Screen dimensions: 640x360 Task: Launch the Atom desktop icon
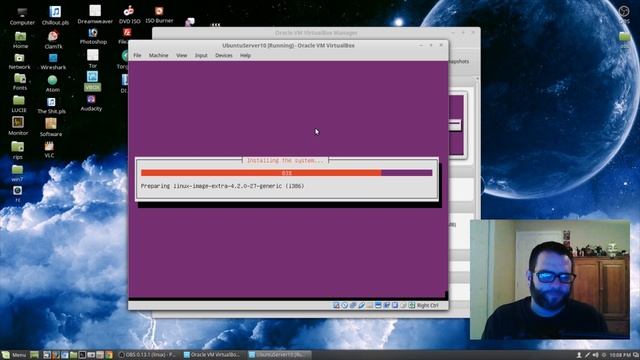[x=52, y=84]
